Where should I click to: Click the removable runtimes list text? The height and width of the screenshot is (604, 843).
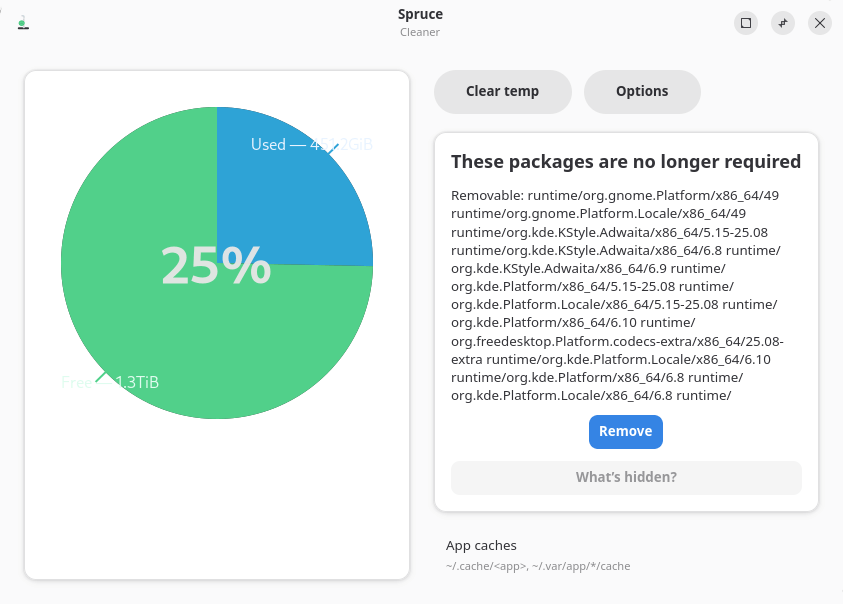click(x=616, y=295)
